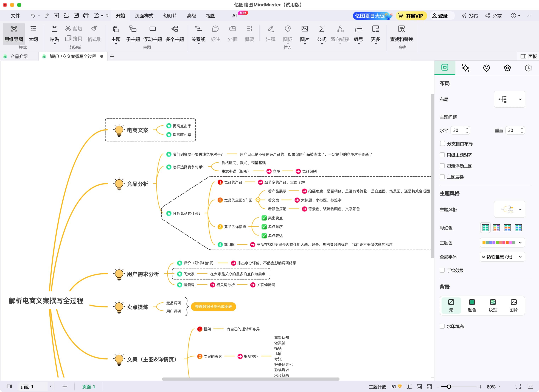Screen dimensions: 539x392
Task: Toggle the side Panel (面板) button
Action: click(529, 56)
